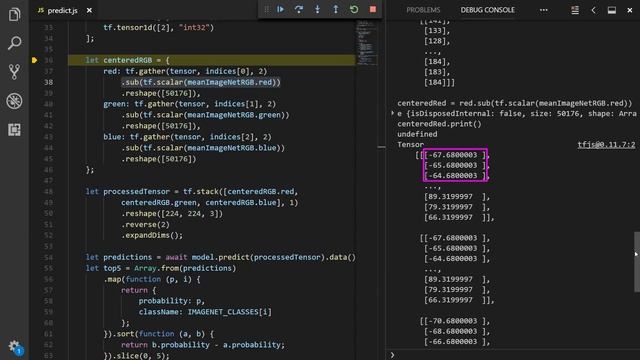Click 'let predictions = await model.predict' line
Screen dimensions: 640x360
[x=220, y=257]
